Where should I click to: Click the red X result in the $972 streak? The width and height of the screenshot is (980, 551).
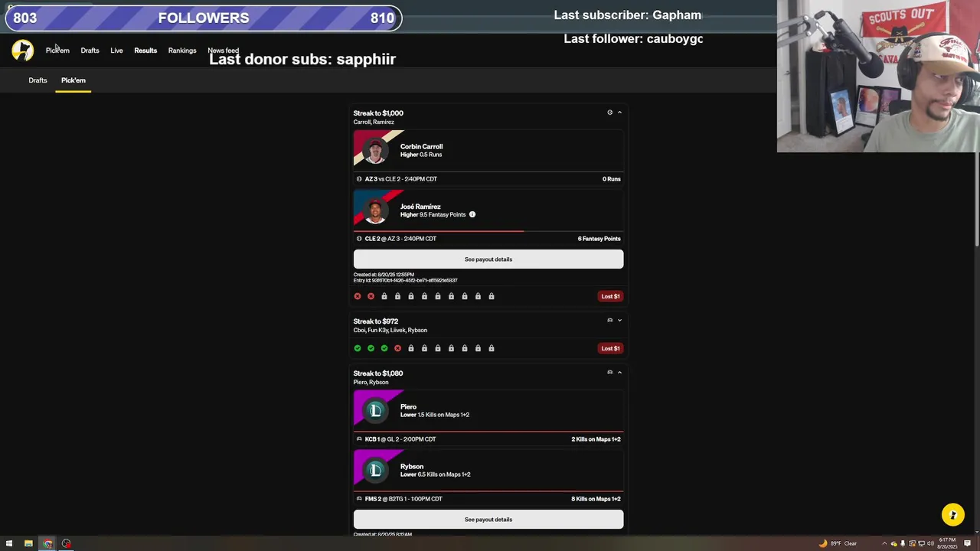pyautogui.click(x=397, y=348)
